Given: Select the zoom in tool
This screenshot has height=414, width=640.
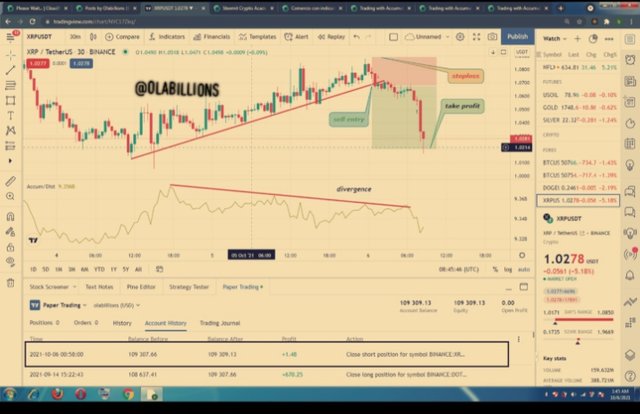Looking at the screenshot, I should click(x=11, y=196).
